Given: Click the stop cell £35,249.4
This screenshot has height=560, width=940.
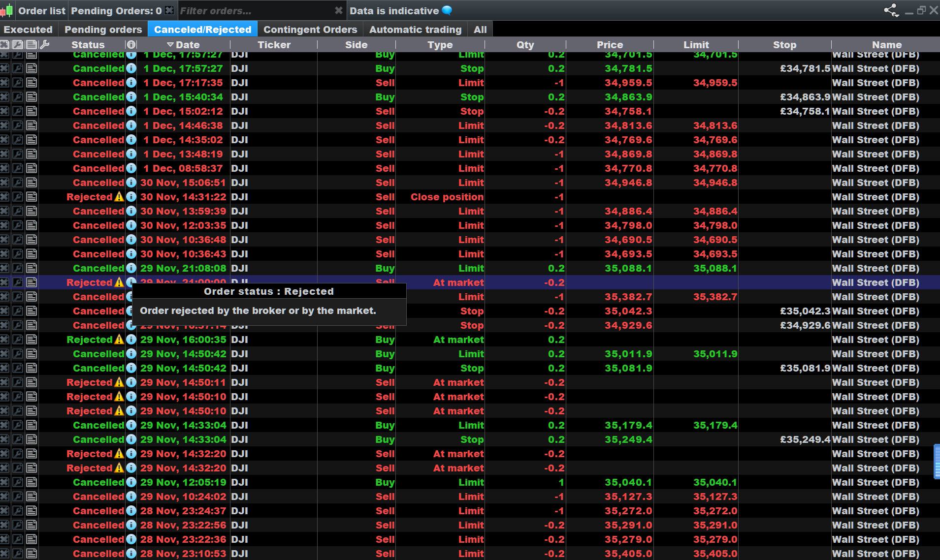Looking at the screenshot, I should coord(806,439).
